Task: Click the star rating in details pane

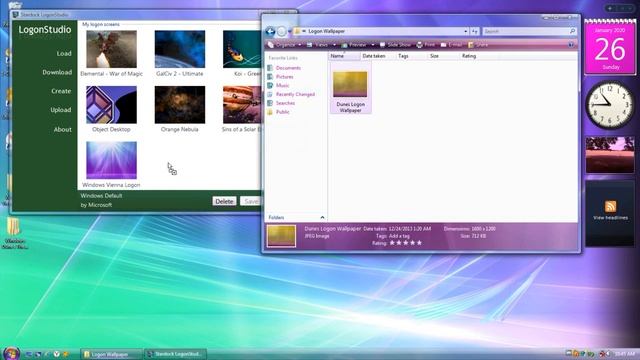Action: pyautogui.click(x=405, y=243)
